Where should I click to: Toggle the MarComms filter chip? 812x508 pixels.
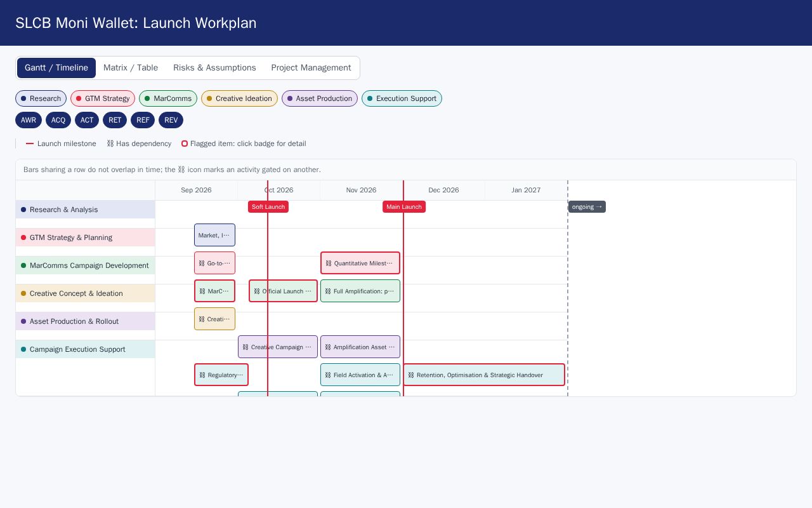(x=168, y=98)
